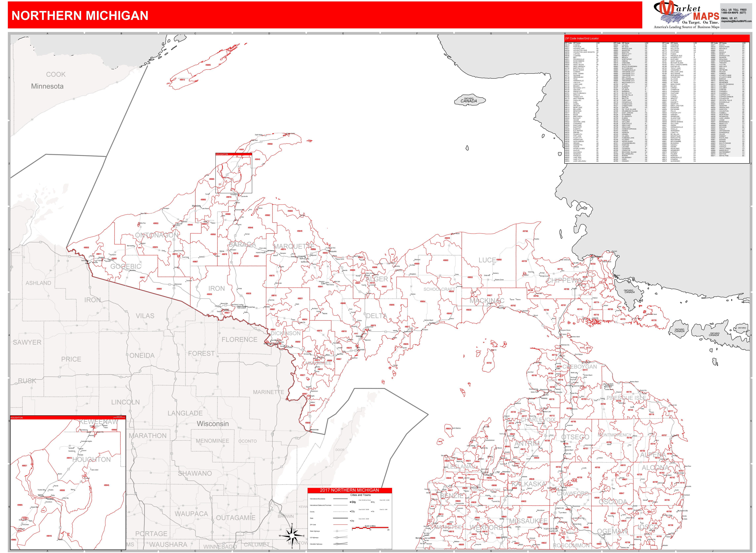Click the DICKINSON county label
Screen dimensions: 756x553
pyautogui.click(x=286, y=333)
